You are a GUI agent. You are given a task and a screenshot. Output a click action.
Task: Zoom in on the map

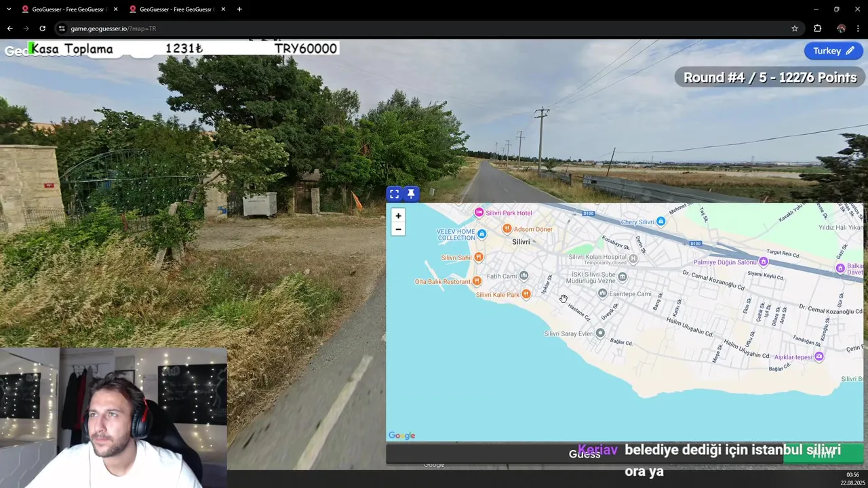point(398,216)
